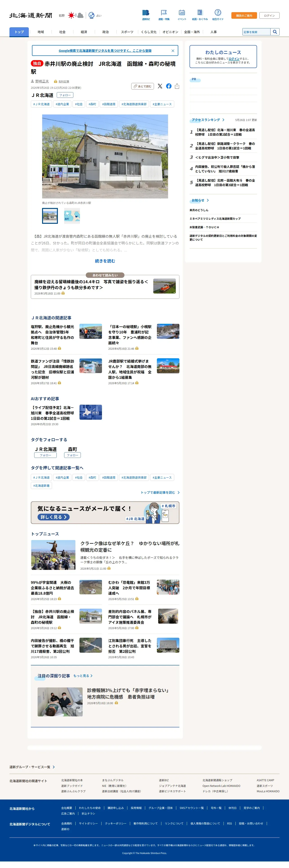Click the RSS footer link
The width and height of the screenshot is (289, 868).
229,824
